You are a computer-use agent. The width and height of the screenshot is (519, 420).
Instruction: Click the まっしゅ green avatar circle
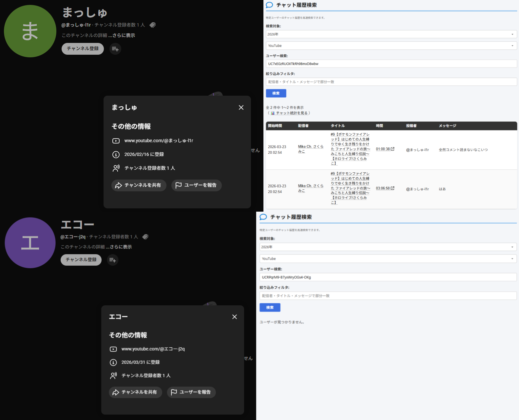[x=30, y=31]
